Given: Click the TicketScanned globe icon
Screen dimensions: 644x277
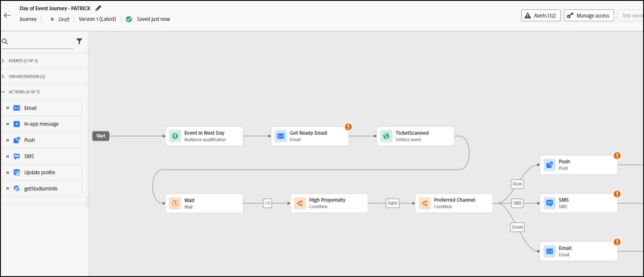Looking at the screenshot, I should click(386, 136).
